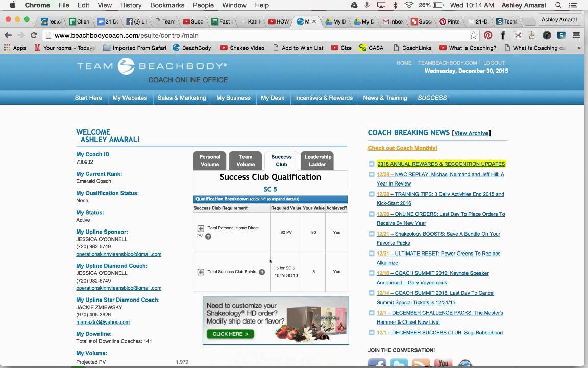Open the Apps grid shortcut in bookmarks bar
The height and width of the screenshot is (368, 588).
(15, 48)
